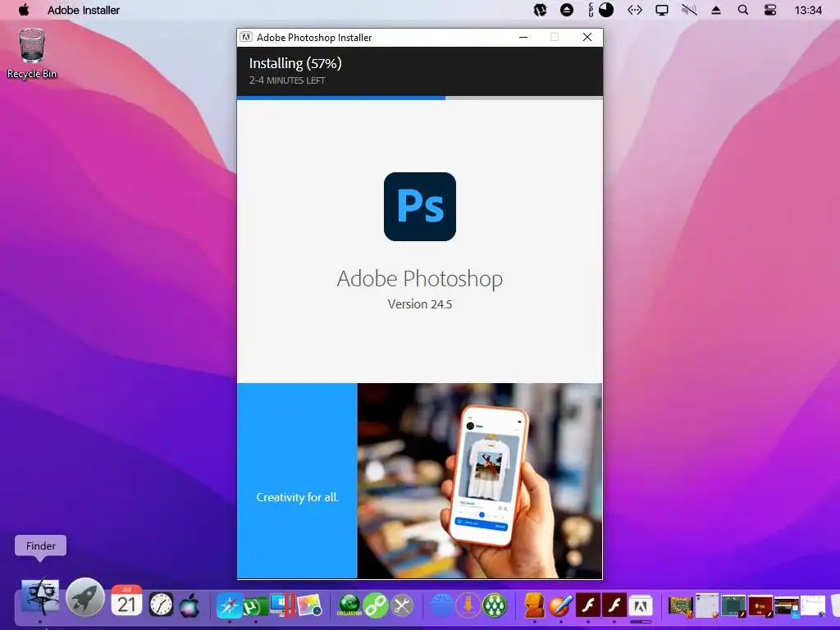The width and height of the screenshot is (840, 630).
Task: Minimize the Adobe Photoshop Installer window
Action: pyautogui.click(x=523, y=37)
